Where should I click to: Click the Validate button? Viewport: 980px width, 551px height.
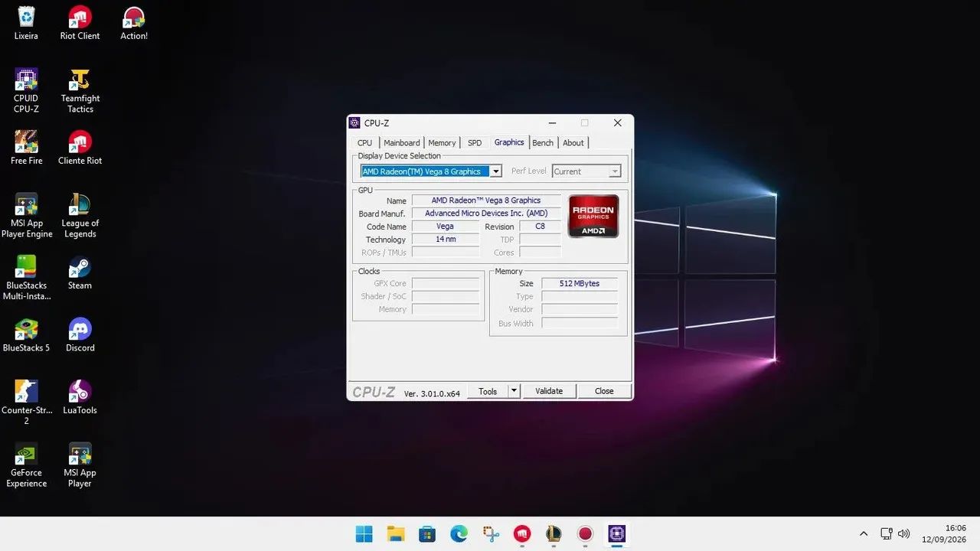pos(549,391)
